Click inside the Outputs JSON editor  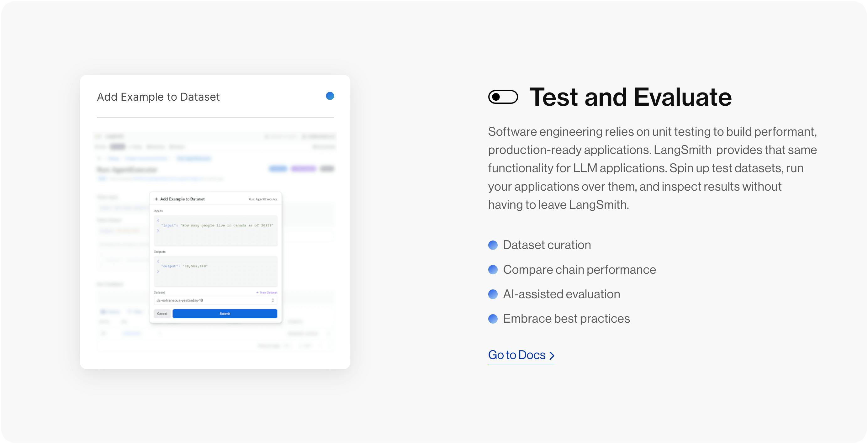215,272
